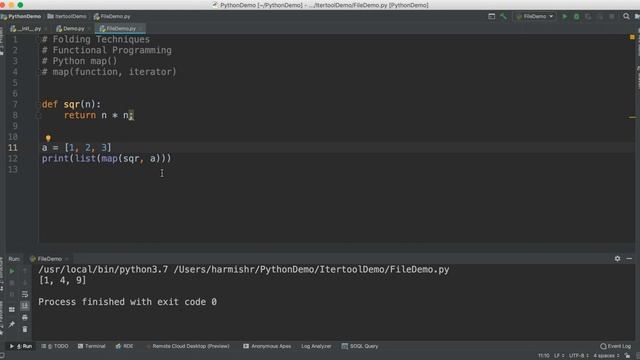Open the Run tool window button
Image resolution: width=640 pixels, height=360 pixels.
click(x=21, y=346)
